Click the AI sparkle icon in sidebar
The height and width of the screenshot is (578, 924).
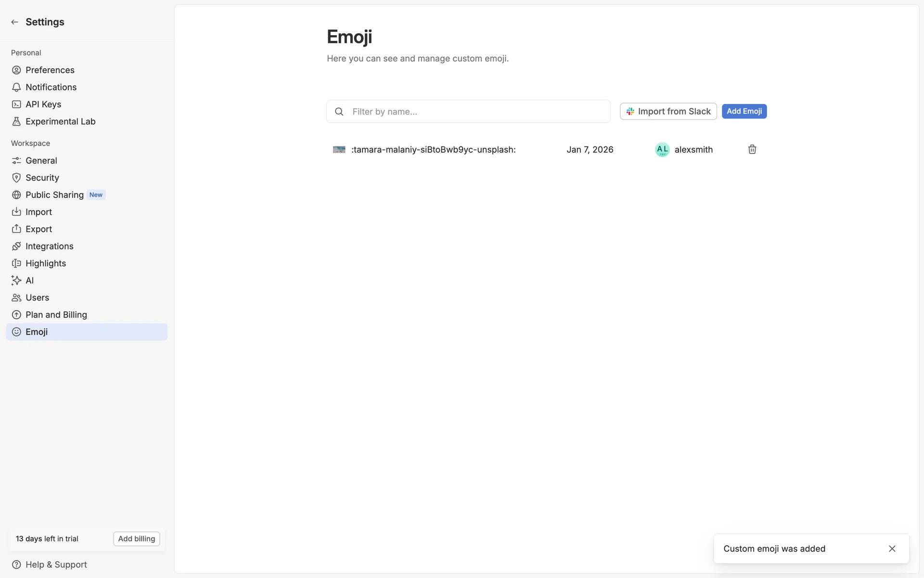click(16, 280)
